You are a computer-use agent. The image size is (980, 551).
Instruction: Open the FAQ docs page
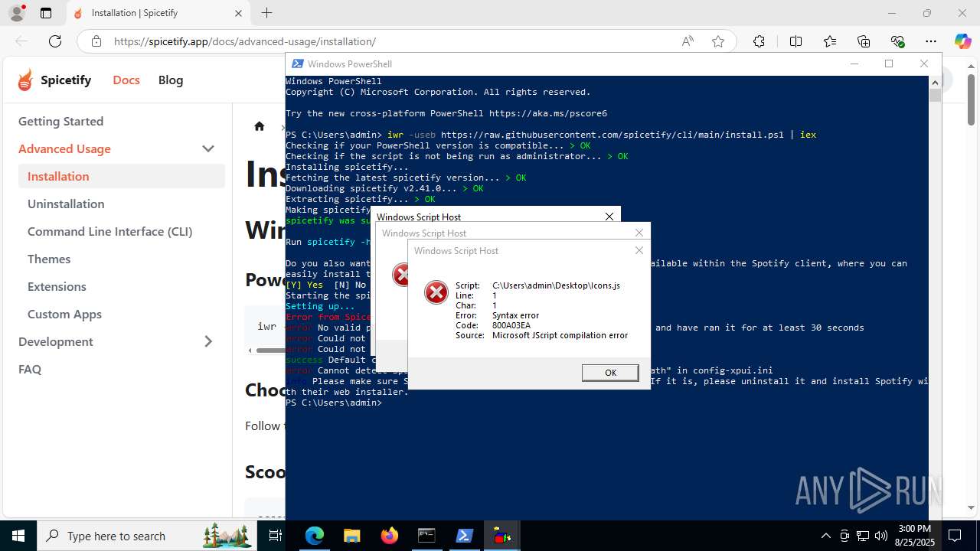(30, 369)
